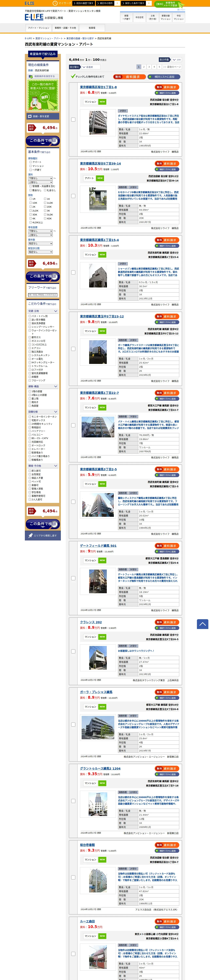This screenshot has height=980, width=210.
Task: Add ゲートフィールド練馬 501 to 検討リスト
Action: tap(167, 551)
